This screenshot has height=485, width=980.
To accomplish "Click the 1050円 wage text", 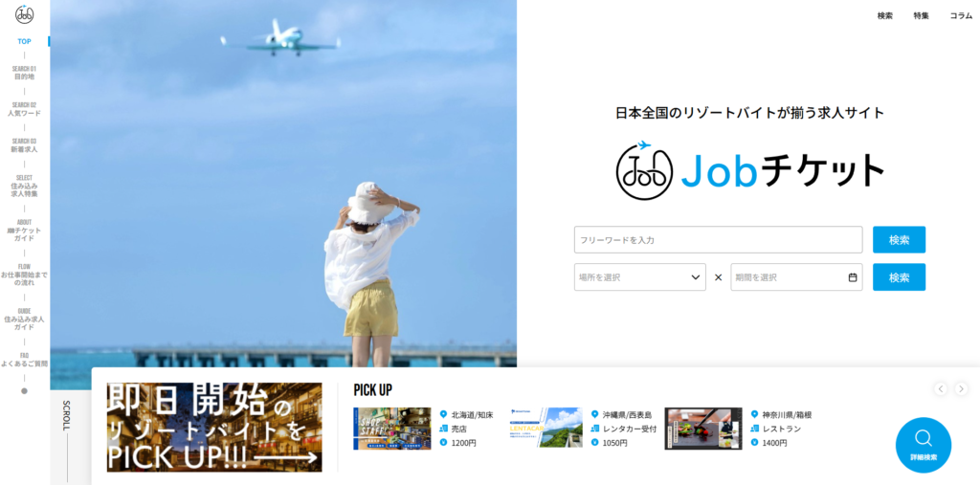I will click(615, 443).
